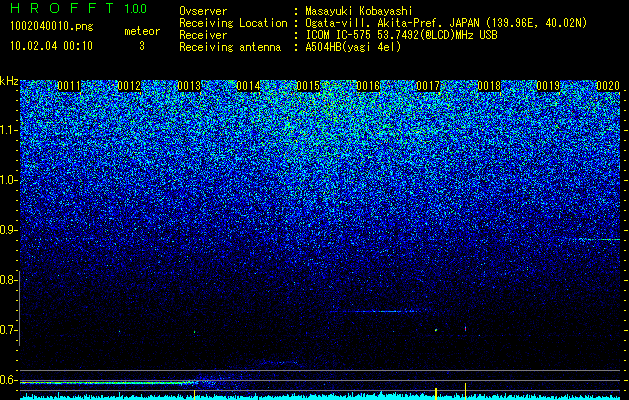Click the 1.1 kHz axis label

(x=8, y=130)
